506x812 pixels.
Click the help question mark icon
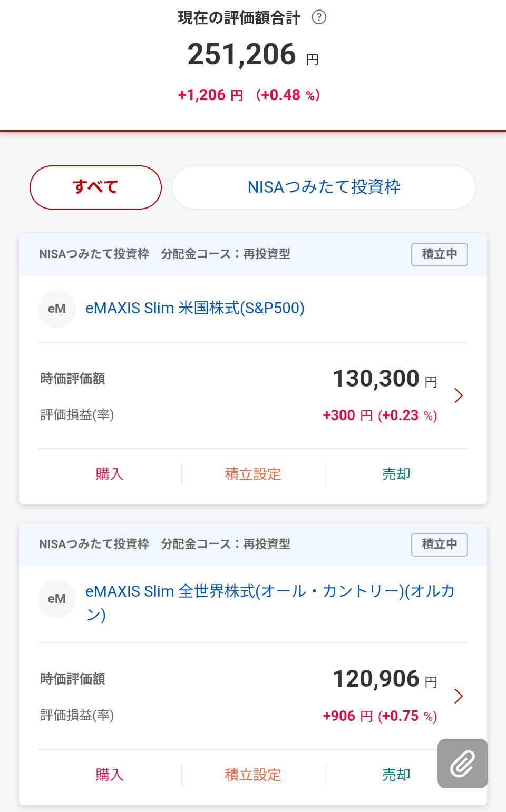(x=319, y=17)
